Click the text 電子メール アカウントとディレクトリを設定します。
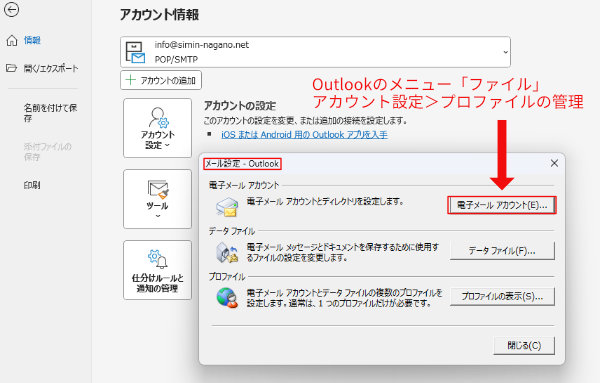The width and height of the screenshot is (600, 383). tap(325, 201)
